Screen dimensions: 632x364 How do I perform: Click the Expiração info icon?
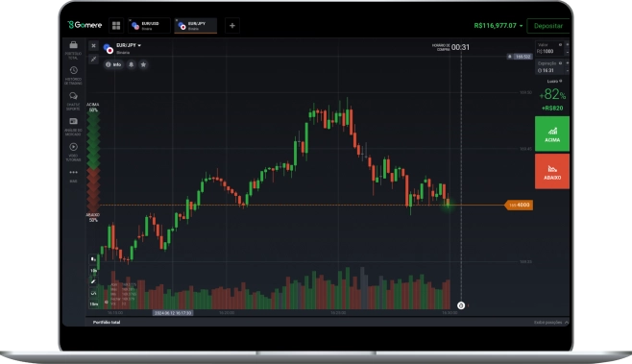click(x=560, y=63)
